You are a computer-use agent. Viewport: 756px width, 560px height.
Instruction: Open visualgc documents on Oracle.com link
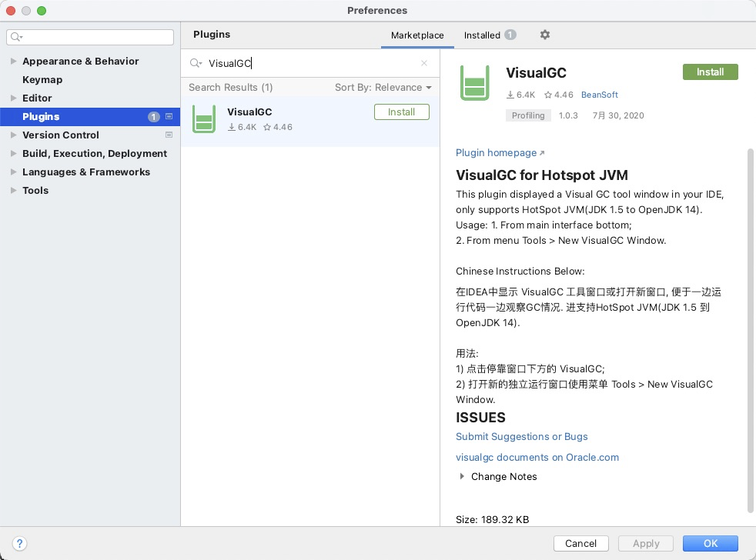point(537,458)
